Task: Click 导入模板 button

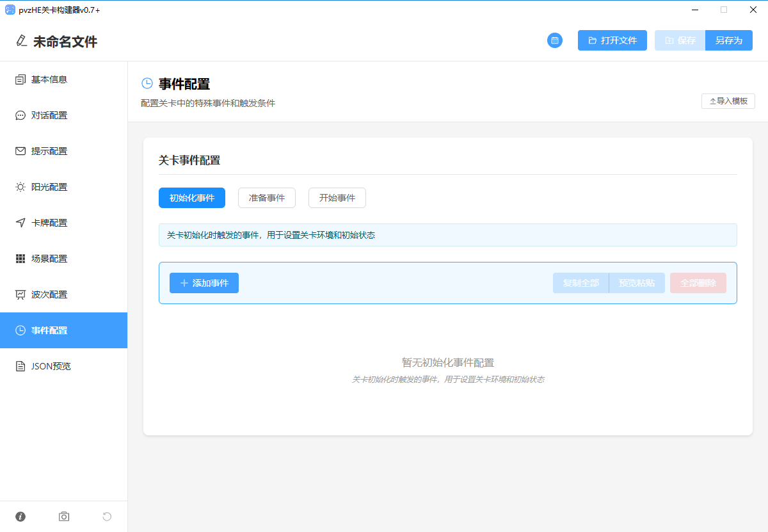Action: point(728,101)
